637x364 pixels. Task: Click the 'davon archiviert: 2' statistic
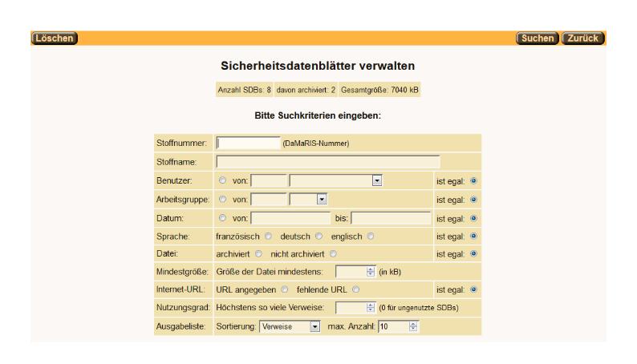click(x=306, y=90)
